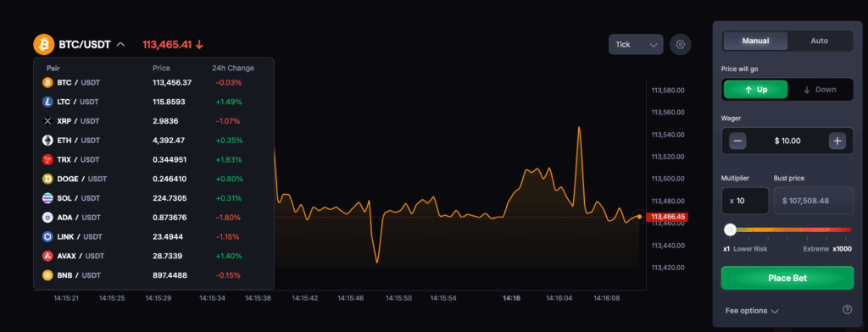
Task: Decrease wager with the minus button
Action: [737, 141]
